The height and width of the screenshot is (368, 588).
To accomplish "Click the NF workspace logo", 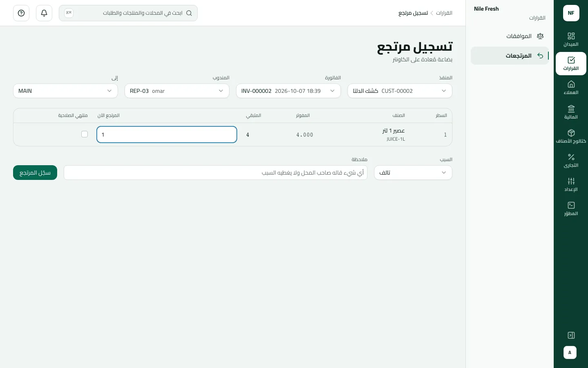I will coord(571,13).
